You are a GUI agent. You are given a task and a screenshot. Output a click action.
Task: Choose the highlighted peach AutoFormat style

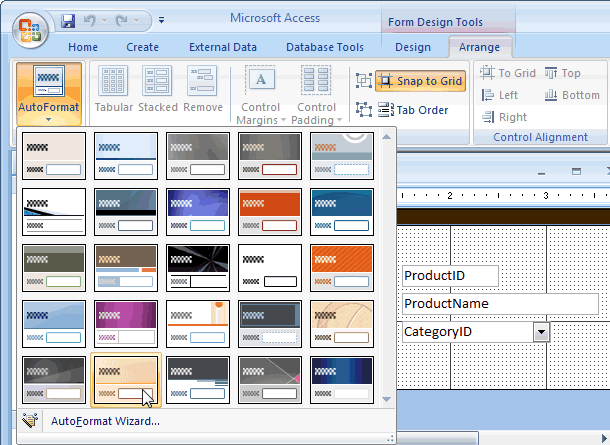pyautogui.click(x=126, y=380)
